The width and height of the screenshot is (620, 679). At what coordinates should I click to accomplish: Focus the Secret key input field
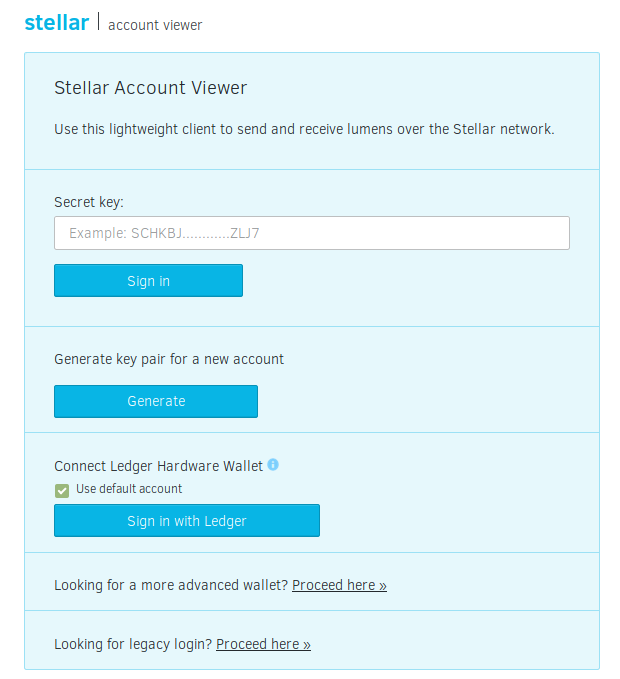pyautogui.click(x=312, y=233)
